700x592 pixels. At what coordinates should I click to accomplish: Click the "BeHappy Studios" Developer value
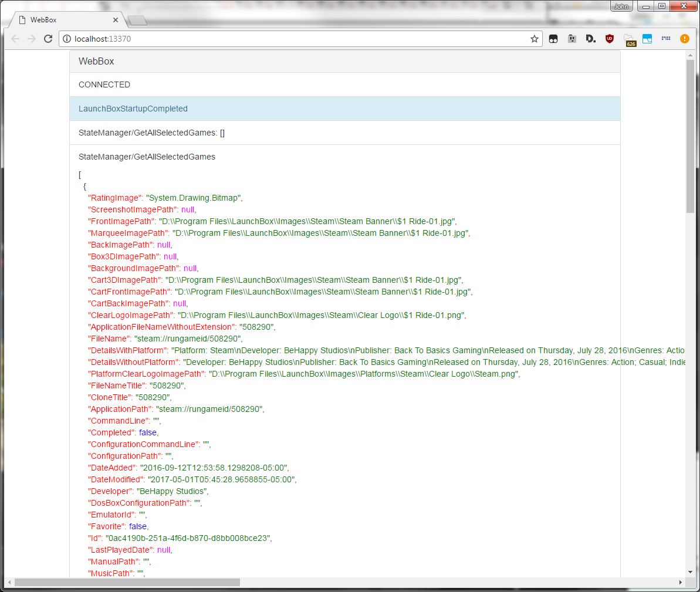(x=172, y=491)
